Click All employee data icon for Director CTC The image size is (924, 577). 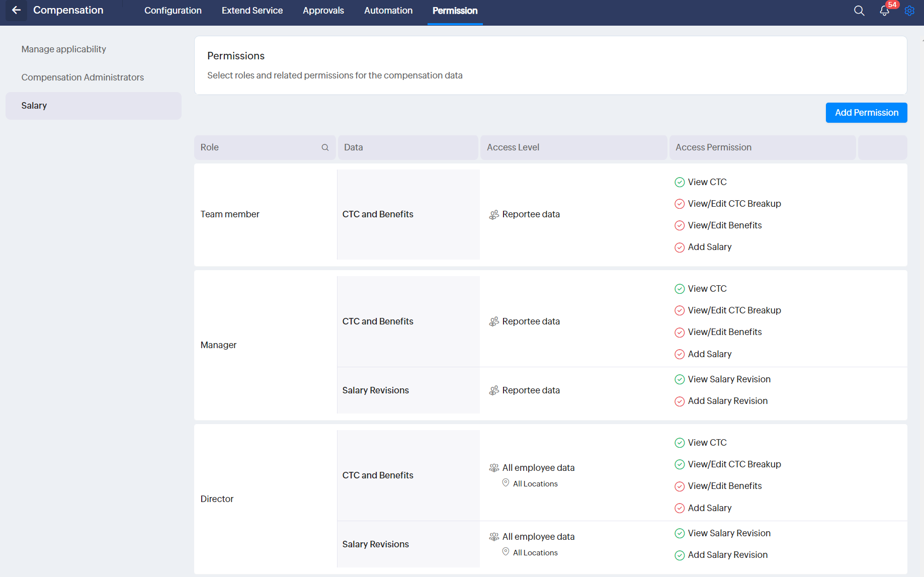click(x=494, y=468)
